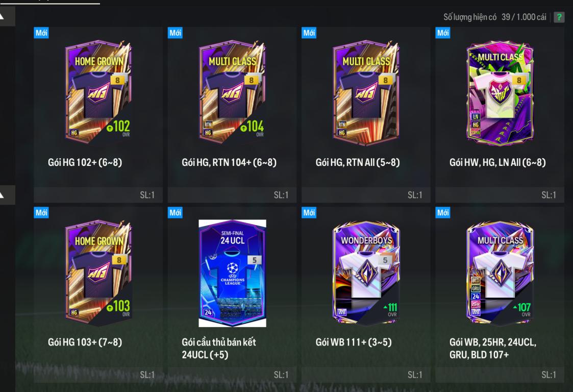Click the Home Grown 103 OVR pack icon
This screenshot has height=392, width=573.
[x=98, y=273]
